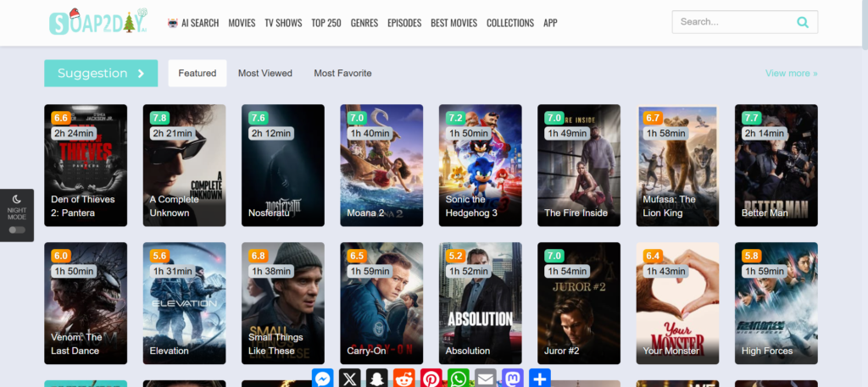
Task: Open the View more link
Action: tap(791, 73)
